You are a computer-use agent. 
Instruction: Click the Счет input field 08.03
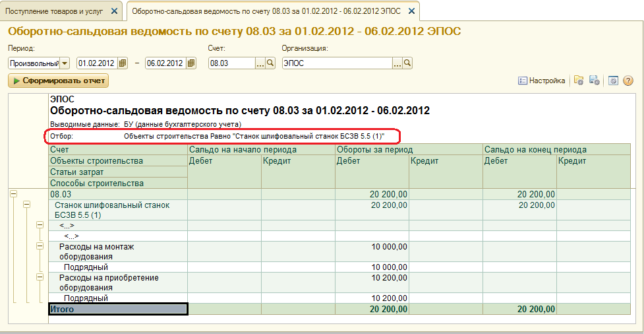[232, 63]
